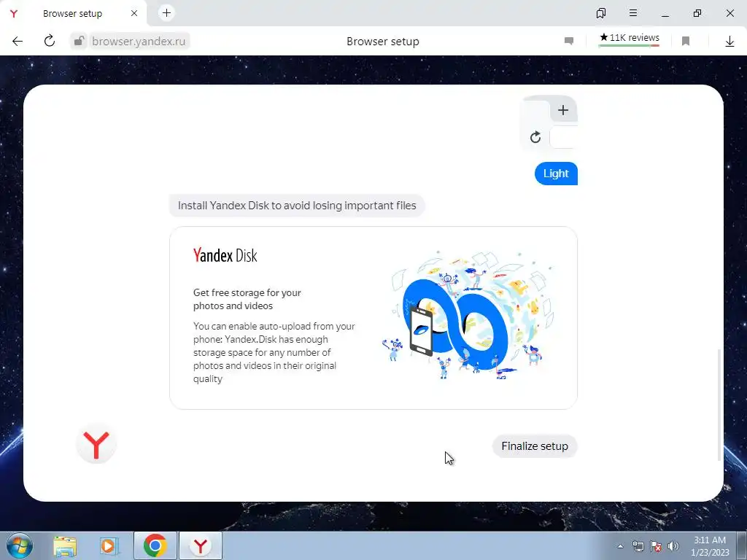
Task: Open Google Chrome from taskbar
Action: click(155, 545)
